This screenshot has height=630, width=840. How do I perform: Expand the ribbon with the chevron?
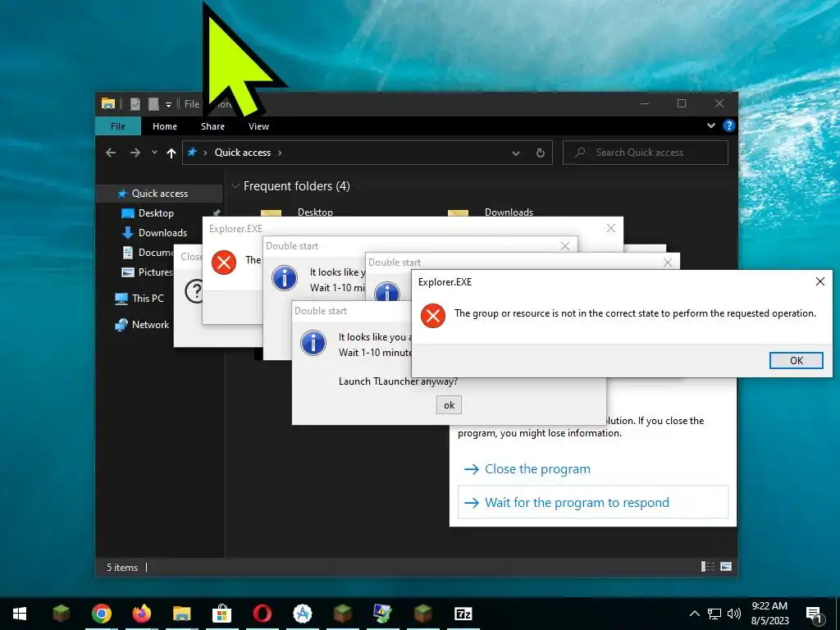711,126
